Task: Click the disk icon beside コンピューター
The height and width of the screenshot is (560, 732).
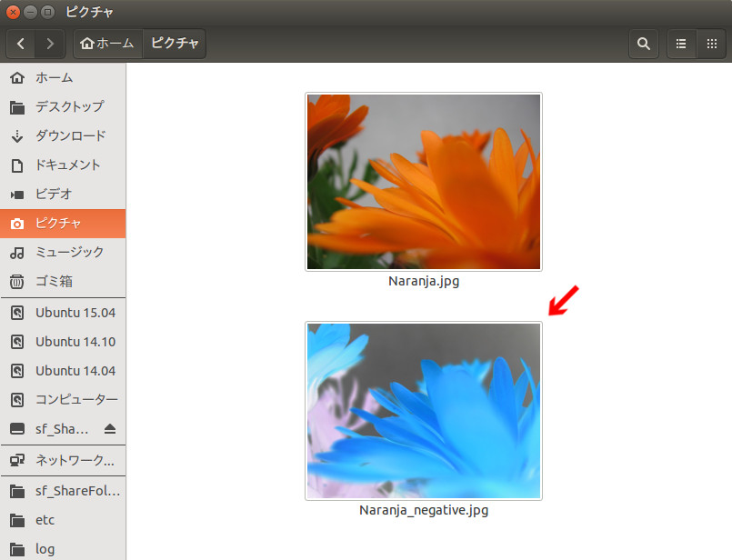Action: [17, 400]
